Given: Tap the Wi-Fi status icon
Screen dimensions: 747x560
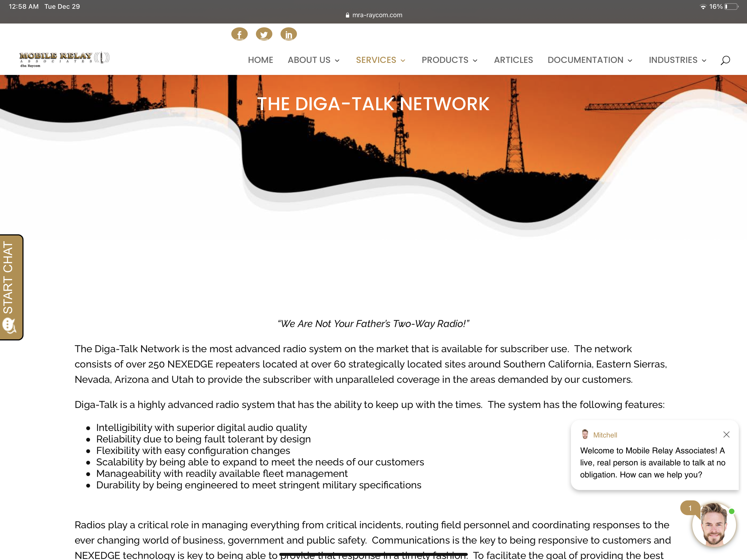Looking at the screenshot, I should point(703,7).
